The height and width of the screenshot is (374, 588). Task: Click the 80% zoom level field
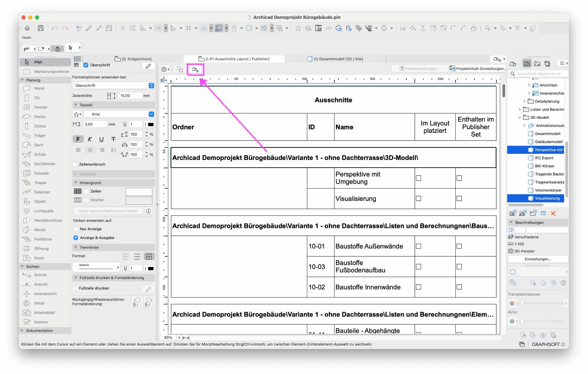point(168,338)
